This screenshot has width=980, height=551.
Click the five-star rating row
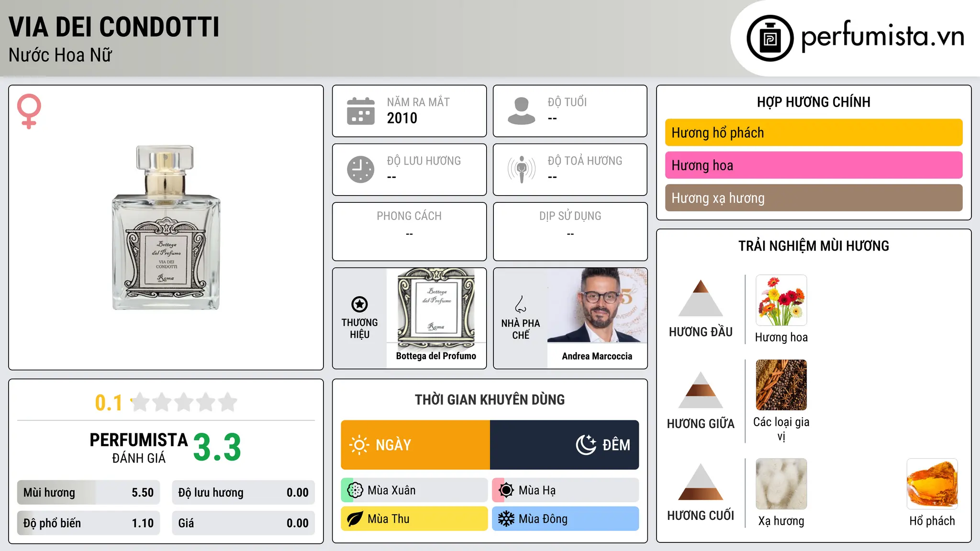click(184, 402)
